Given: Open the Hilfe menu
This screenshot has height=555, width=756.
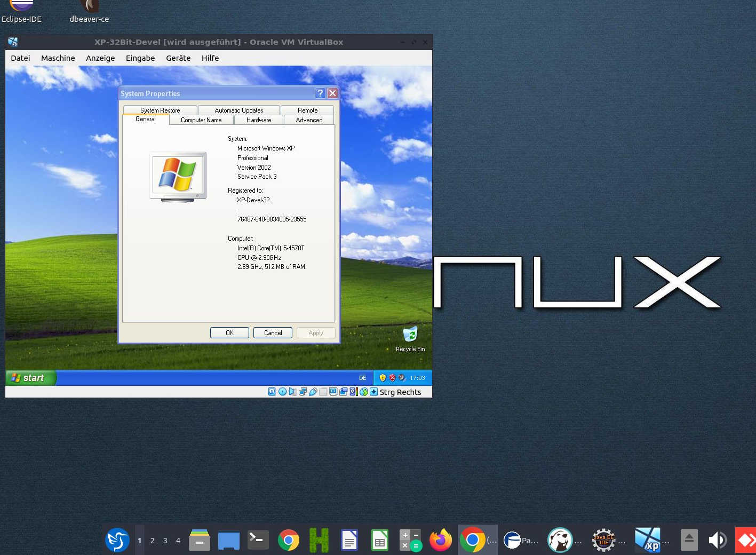Looking at the screenshot, I should 210,58.
